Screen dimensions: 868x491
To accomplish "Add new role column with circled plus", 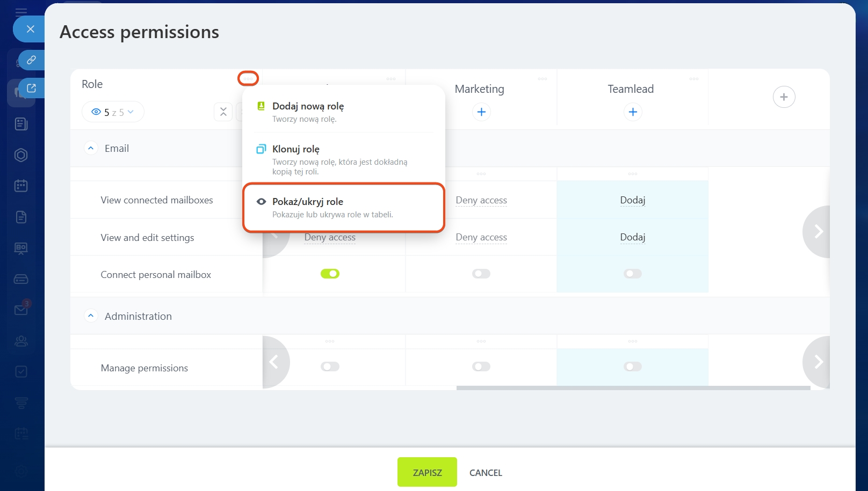I will coord(784,97).
